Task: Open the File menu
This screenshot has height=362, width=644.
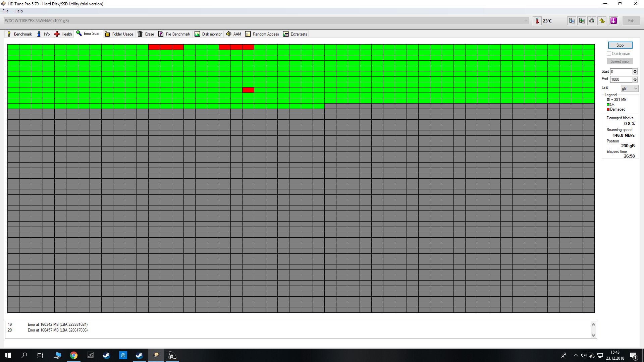Action: 5,11
